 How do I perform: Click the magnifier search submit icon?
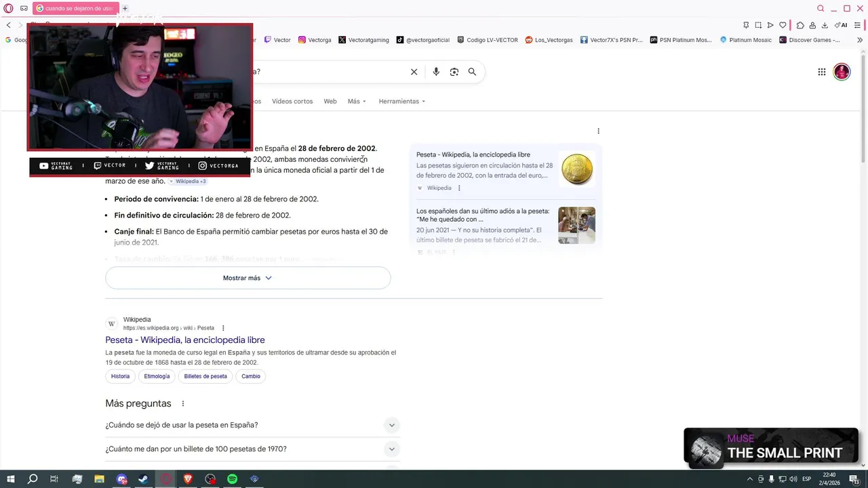point(472,72)
